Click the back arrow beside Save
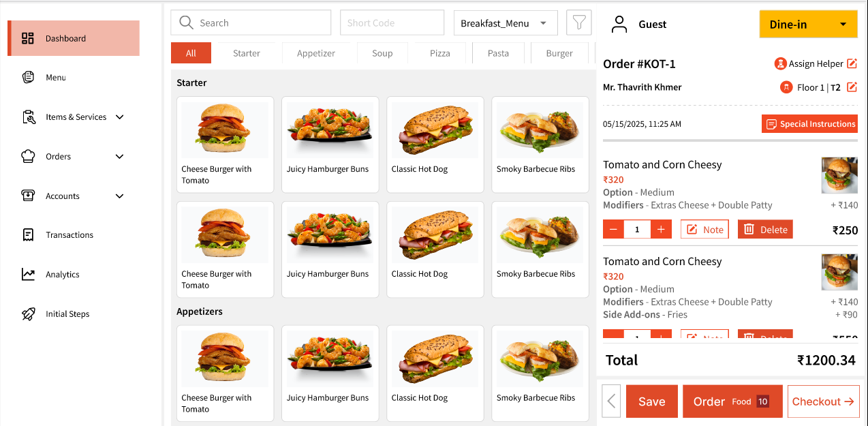 611,401
